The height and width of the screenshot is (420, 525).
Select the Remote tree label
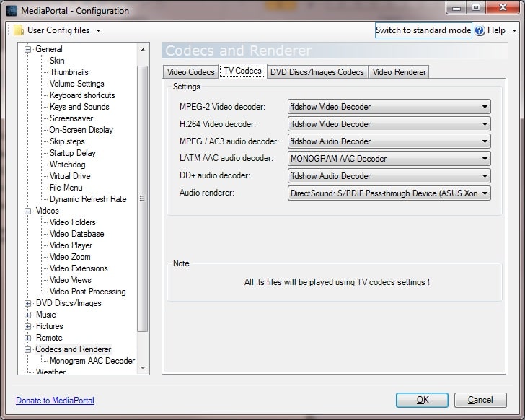click(49, 338)
